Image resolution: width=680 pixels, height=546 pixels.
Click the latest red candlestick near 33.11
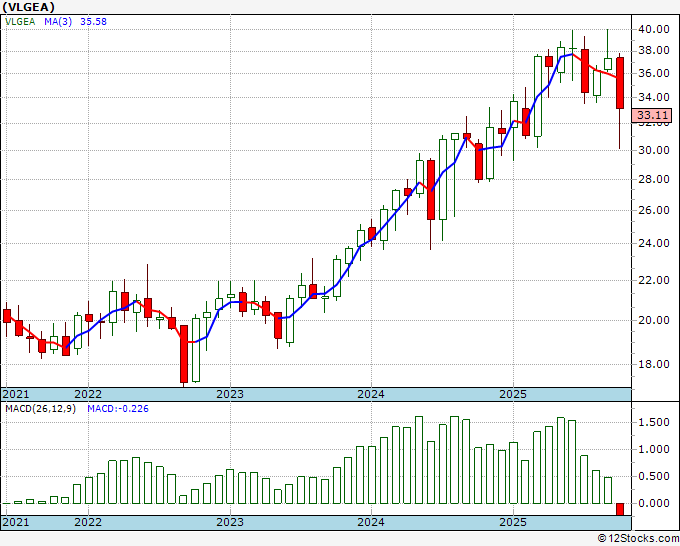pyautogui.click(x=620, y=83)
